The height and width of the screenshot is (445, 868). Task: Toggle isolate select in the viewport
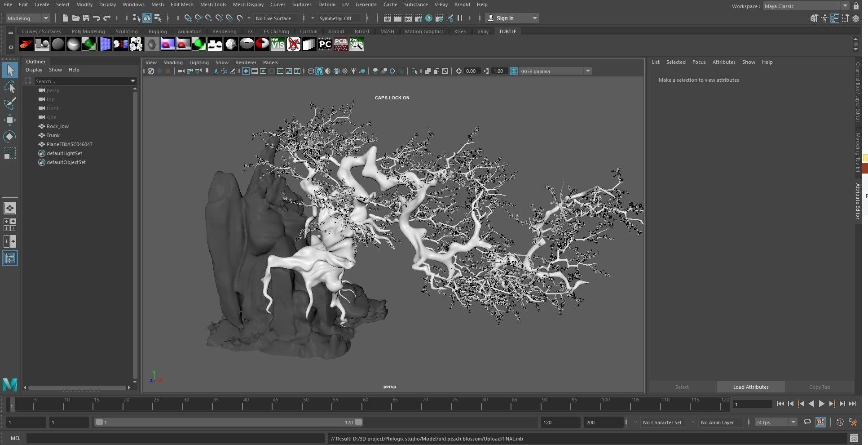414,71
